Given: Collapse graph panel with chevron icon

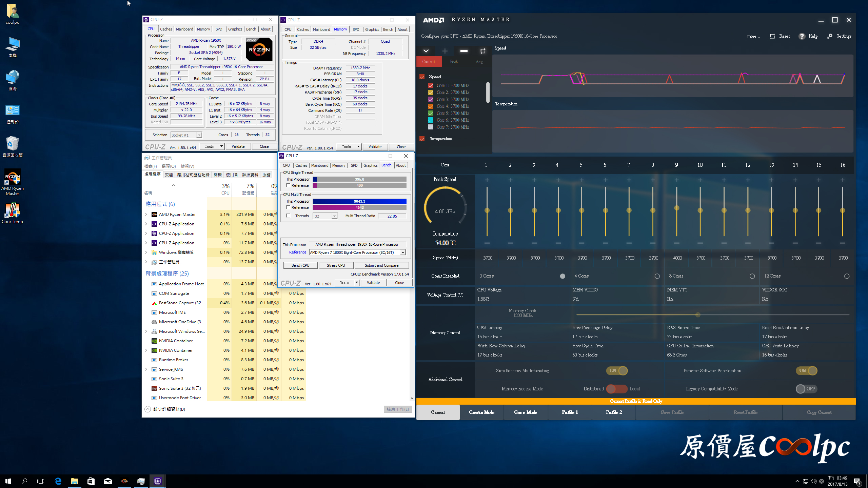Looking at the screenshot, I should [x=426, y=51].
